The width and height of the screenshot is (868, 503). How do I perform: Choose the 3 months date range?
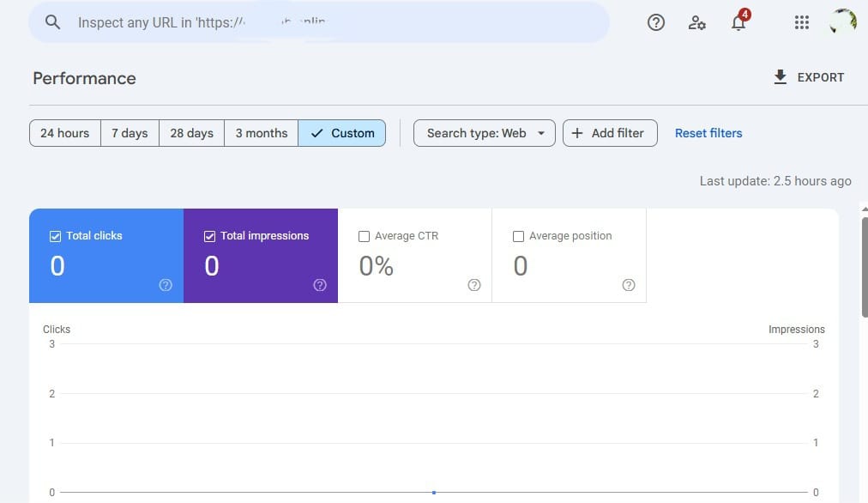click(x=262, y=133)
